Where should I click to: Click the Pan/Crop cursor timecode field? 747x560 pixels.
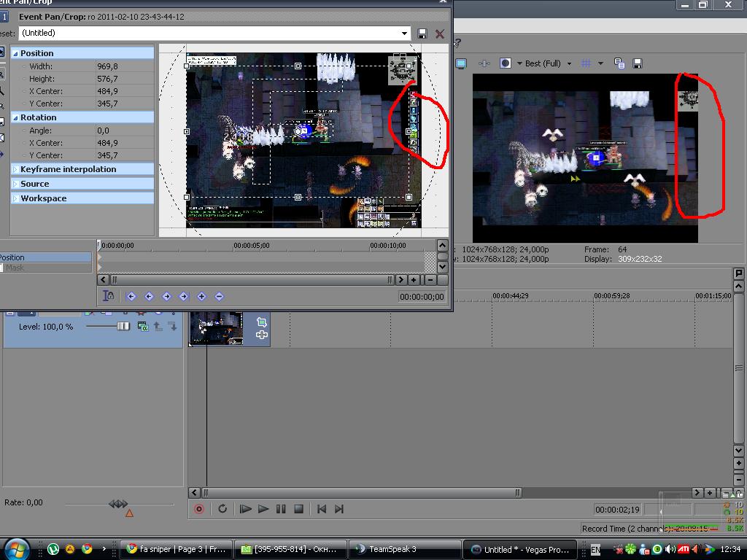422,297
